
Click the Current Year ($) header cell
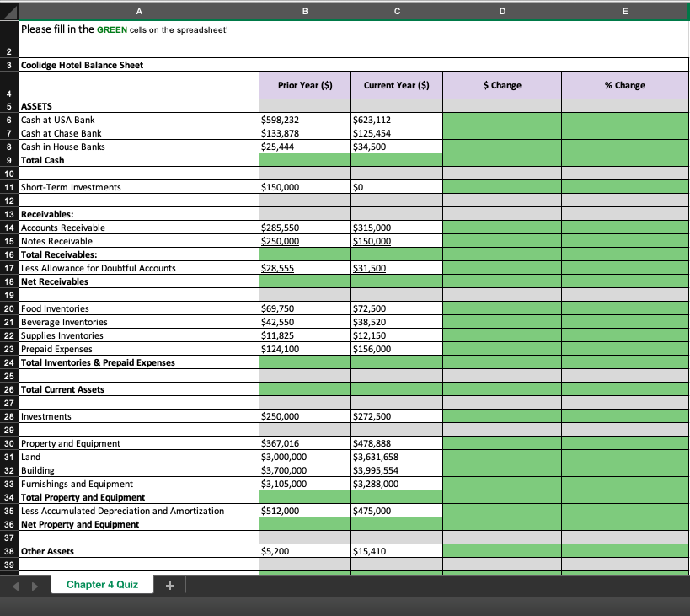click(x=397, y=85)
